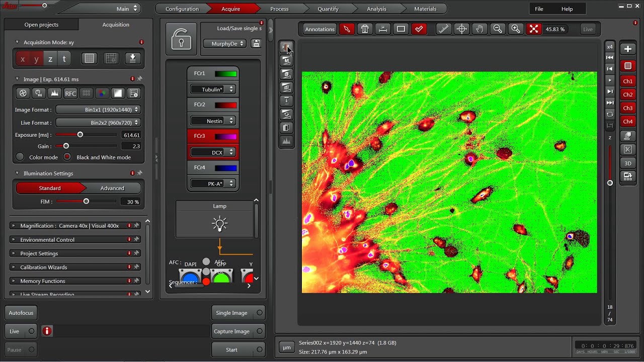The width and height of the screenshot is (644, 362).
Task: Click the Lamp light bulb icon
Action: click(219, 224)
